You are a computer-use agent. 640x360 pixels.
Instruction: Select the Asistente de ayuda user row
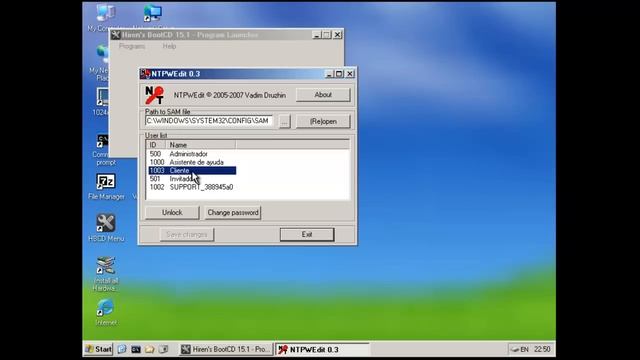pyautogui.click(x=192, y=162)
